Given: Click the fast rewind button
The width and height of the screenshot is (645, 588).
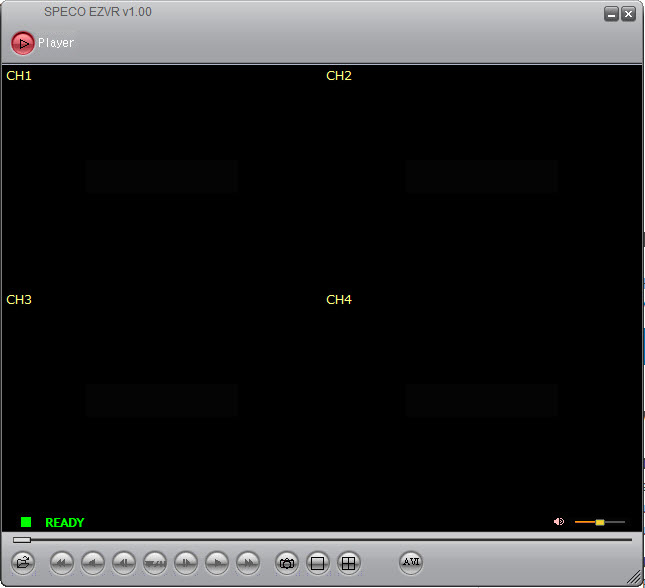Looking at the screenshot, I should pos(62,563).
